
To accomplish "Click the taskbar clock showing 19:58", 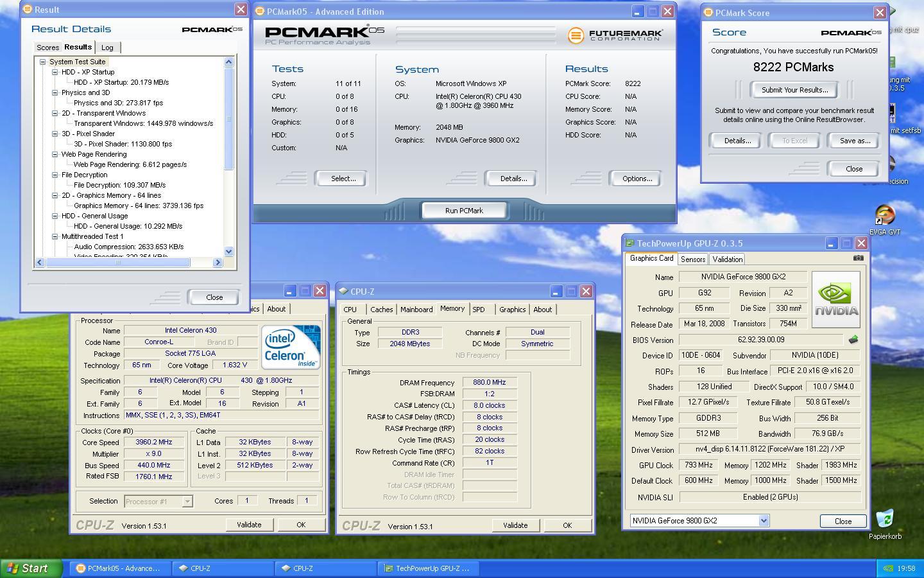I will (x=906, y=568).
